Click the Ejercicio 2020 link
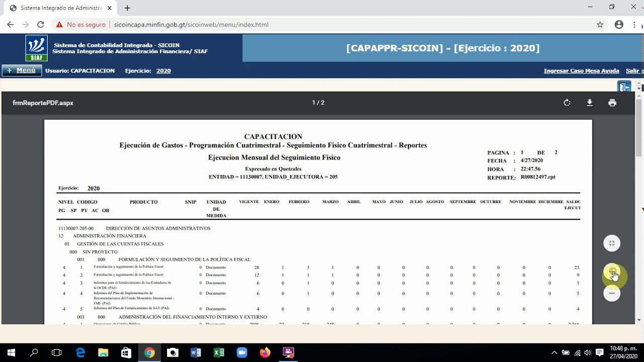Image resolution: width=644 pixels, height=362 pixels. pyautogui.click(x=164, y=71)
